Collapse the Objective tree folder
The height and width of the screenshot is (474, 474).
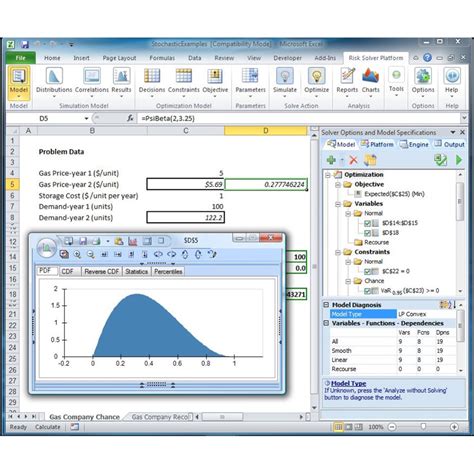tap(338, 184)
